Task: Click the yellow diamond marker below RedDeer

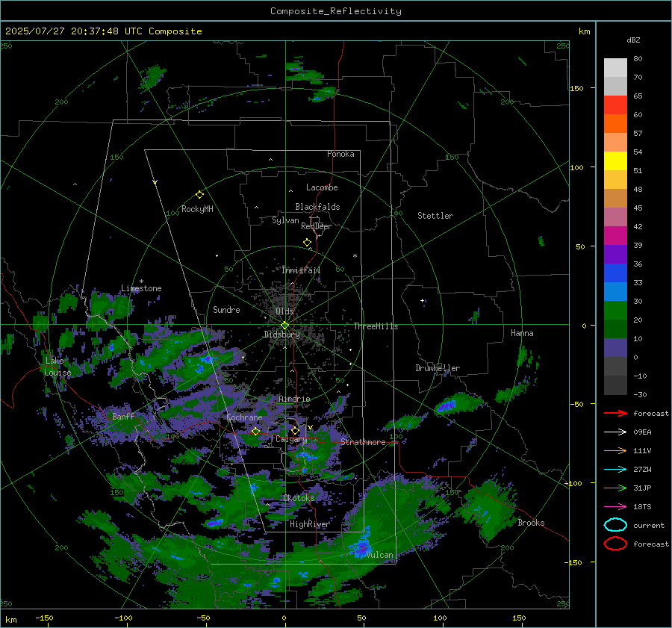Action: point(308,243)
